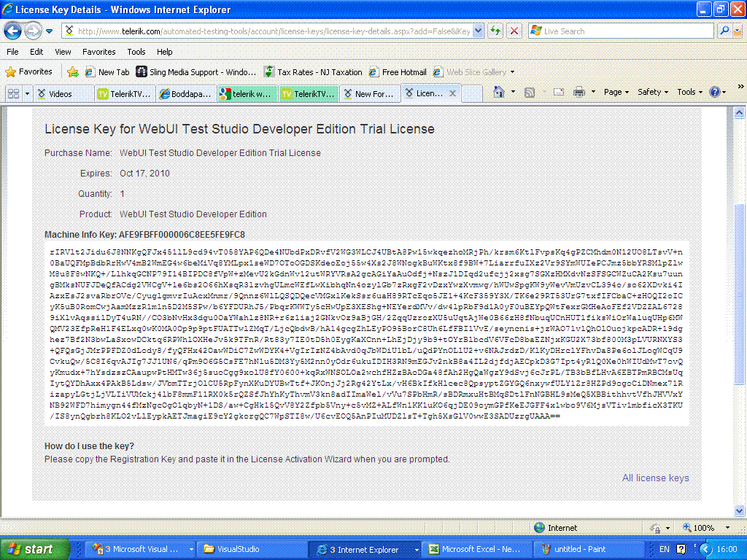Click the language bar help icon
Viewport: 747px width, 560px height.
coord(681,549)
